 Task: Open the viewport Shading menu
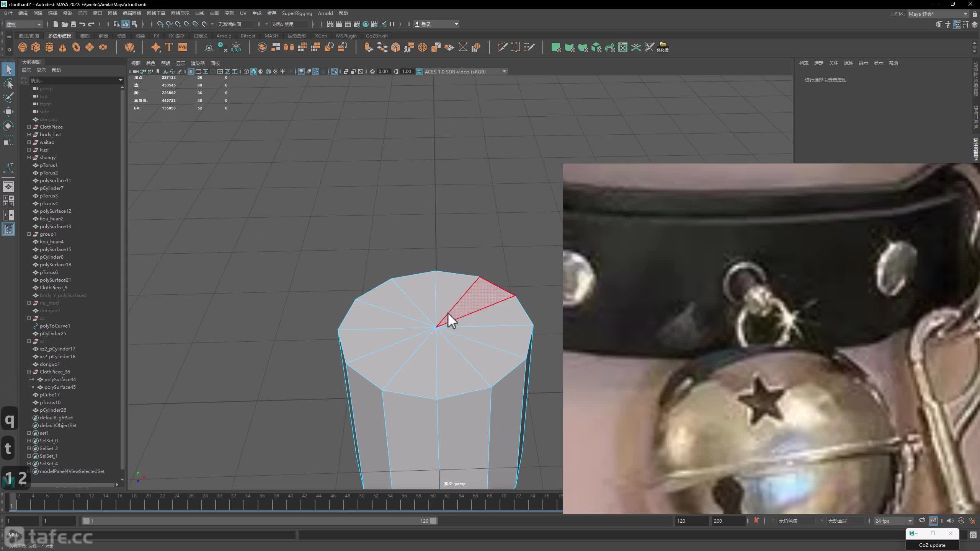pos(151,63)
